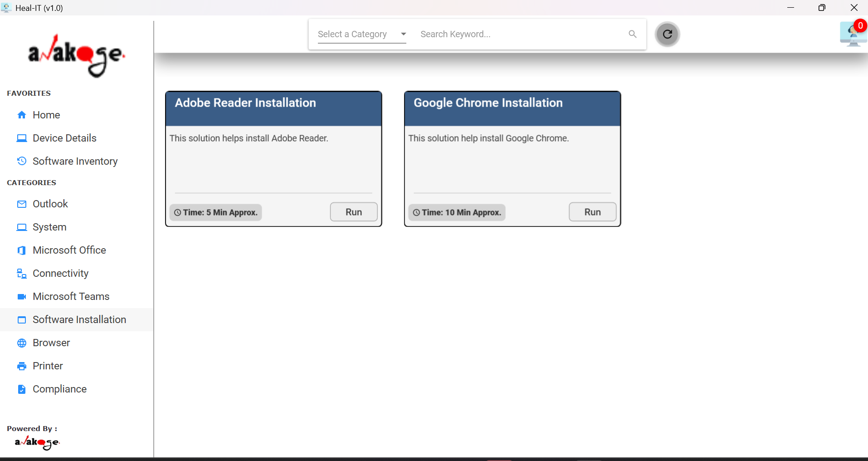The height and width of the screenshot is (461, 868).
Task: Click the 'Time: 5 Min Approx.' label
Action: click(216, 212)
